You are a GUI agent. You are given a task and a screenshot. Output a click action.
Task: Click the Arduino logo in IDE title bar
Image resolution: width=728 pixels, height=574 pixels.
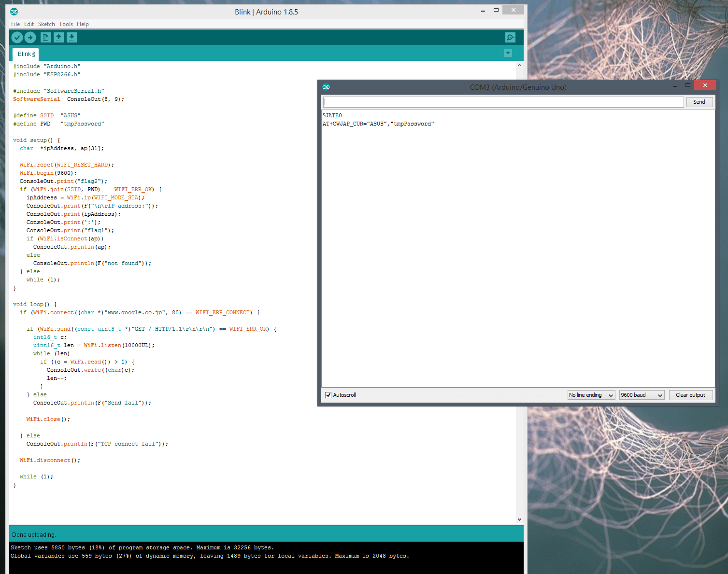click(14, 12)
